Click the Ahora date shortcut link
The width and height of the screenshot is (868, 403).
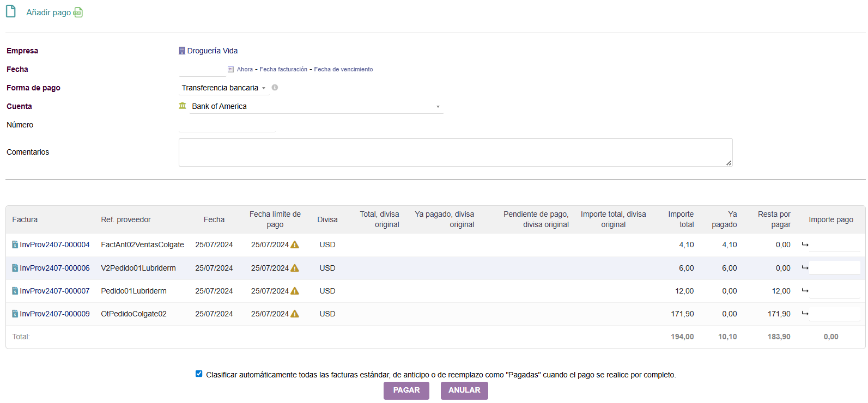tap(245, 69)
